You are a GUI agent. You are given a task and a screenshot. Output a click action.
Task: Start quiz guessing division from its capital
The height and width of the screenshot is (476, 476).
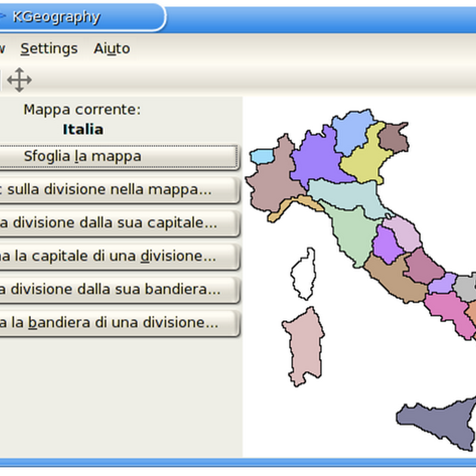coord(119,223)
